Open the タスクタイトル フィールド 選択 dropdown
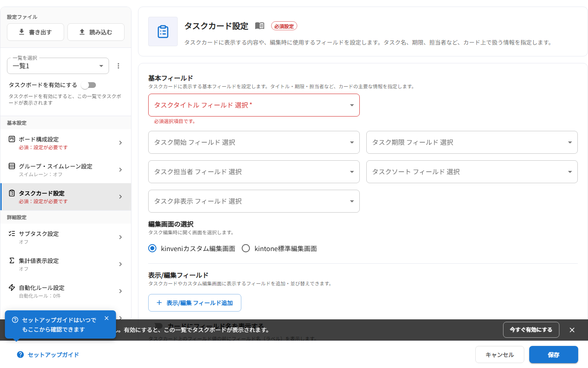This screenshot has width=588, height=368. point(254,105)
